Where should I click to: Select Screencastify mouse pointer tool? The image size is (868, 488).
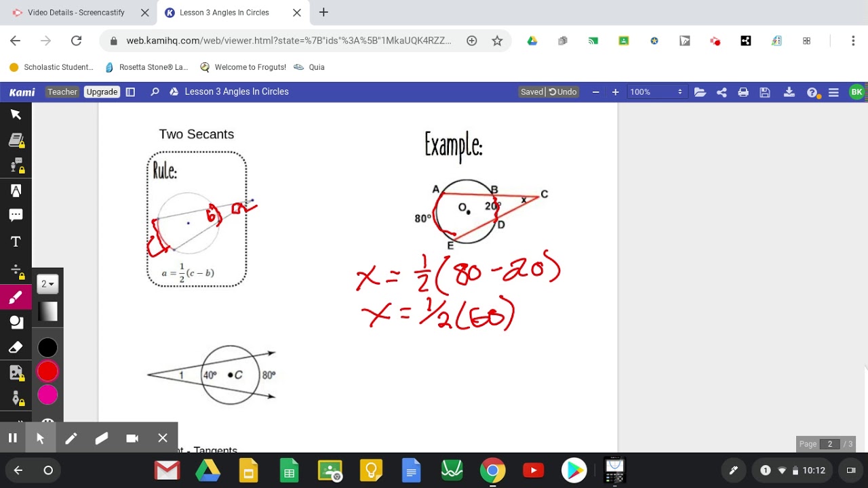[x=40, y=438]
